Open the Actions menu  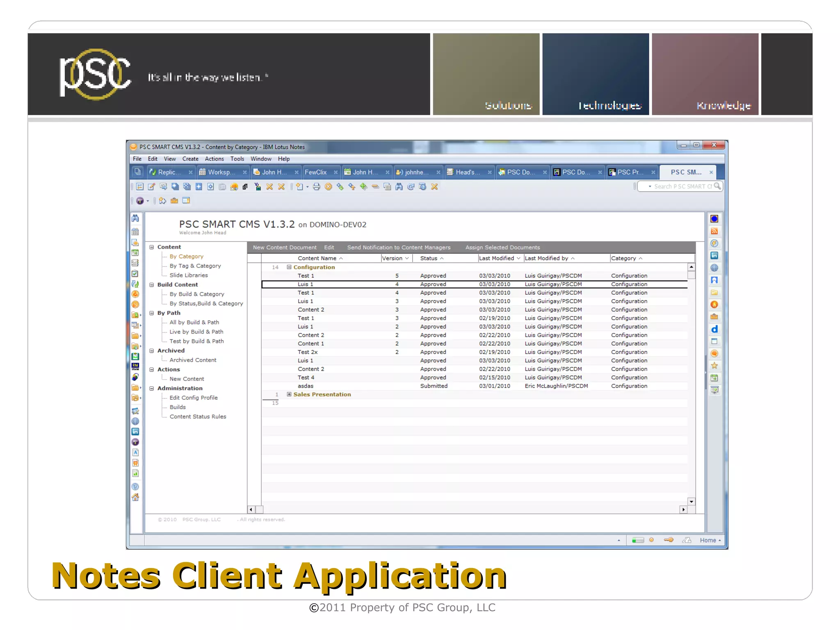tap(214, 159)
